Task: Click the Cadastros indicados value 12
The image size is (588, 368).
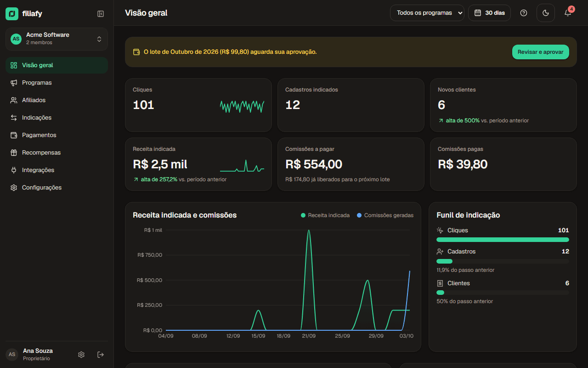Action: point(293,105)
